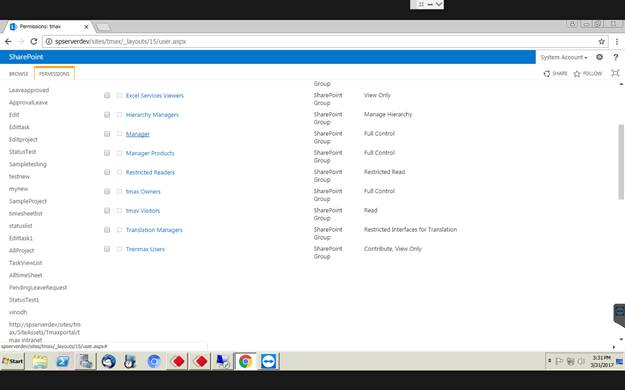Open the AllProject navigation link

pyautogui.click(x=22, y=250)
